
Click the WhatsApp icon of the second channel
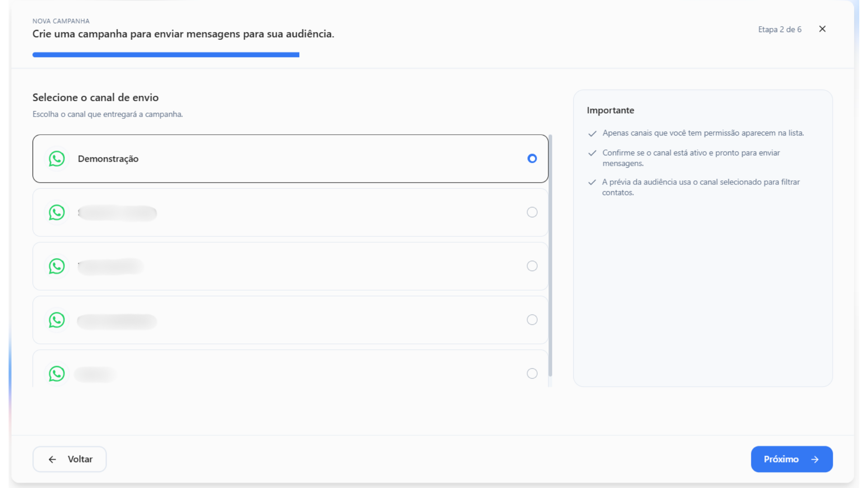[x=57, y=212]
